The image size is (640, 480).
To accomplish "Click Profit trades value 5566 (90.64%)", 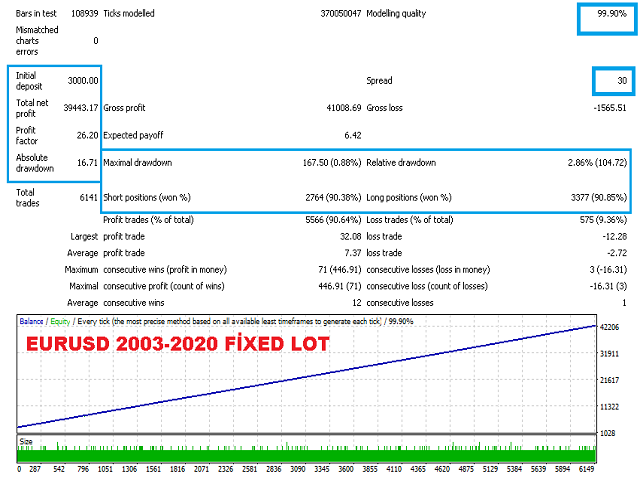I will pos(333,220).
